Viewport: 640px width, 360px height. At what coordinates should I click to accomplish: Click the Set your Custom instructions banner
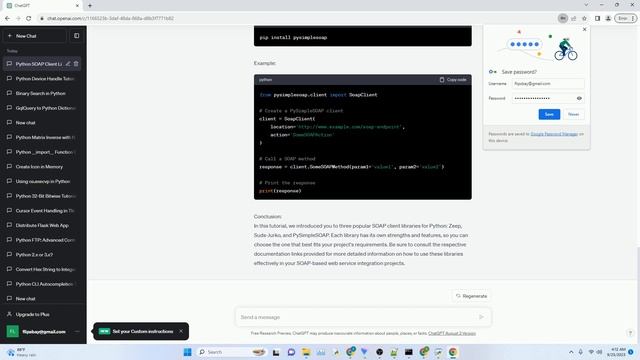[141, 331]
